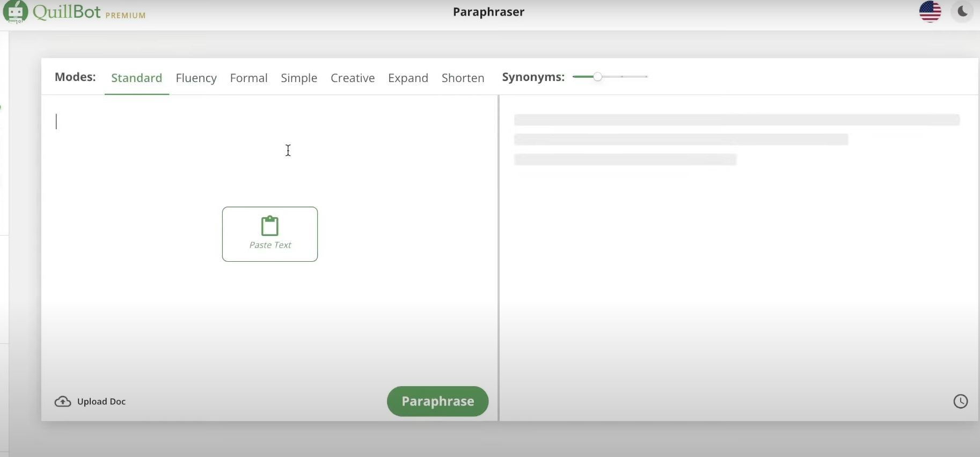
Task: Select the Standard mode tab
Action: pyautogui.click(x=137, y=78)
